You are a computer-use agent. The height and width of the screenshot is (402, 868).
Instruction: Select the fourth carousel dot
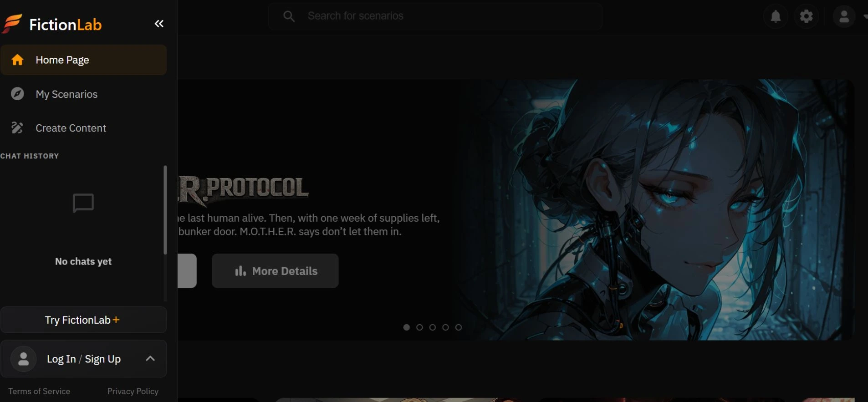tap(445, 327)
